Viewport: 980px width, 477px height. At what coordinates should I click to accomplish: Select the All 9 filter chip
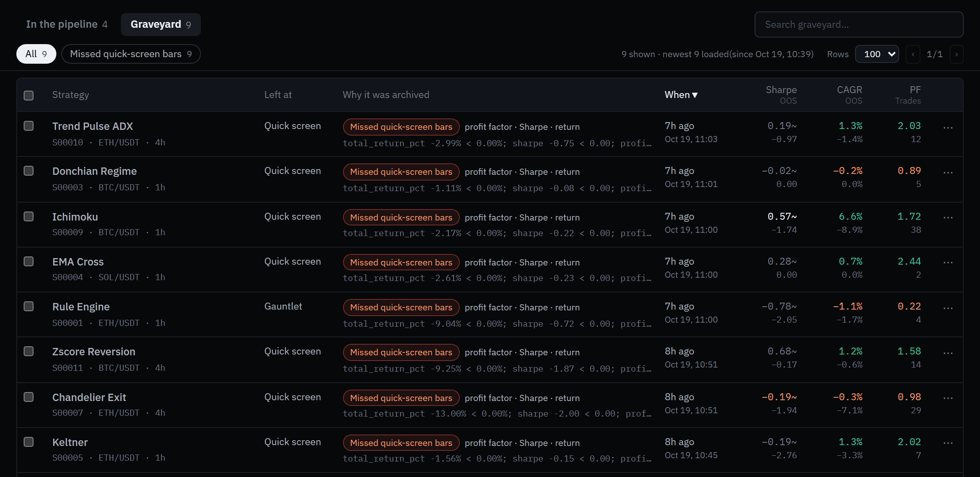[x=36, y=54]
